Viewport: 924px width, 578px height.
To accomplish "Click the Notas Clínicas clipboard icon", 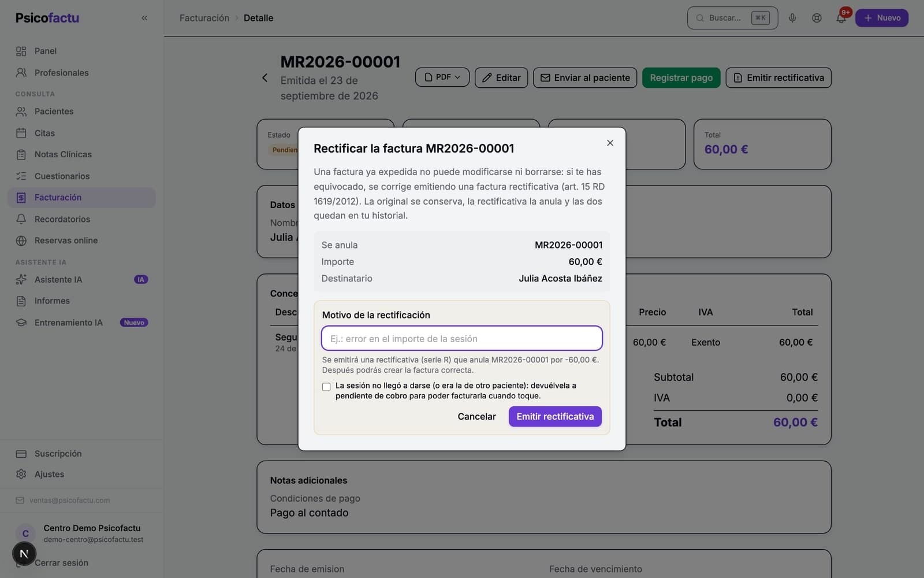I will [21, 154].
